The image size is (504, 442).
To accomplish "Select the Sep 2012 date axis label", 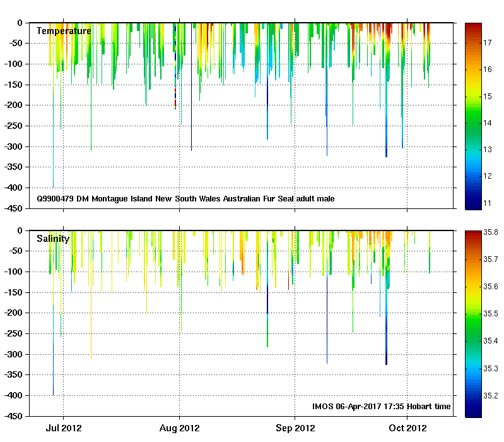I will tap(295, 428).
